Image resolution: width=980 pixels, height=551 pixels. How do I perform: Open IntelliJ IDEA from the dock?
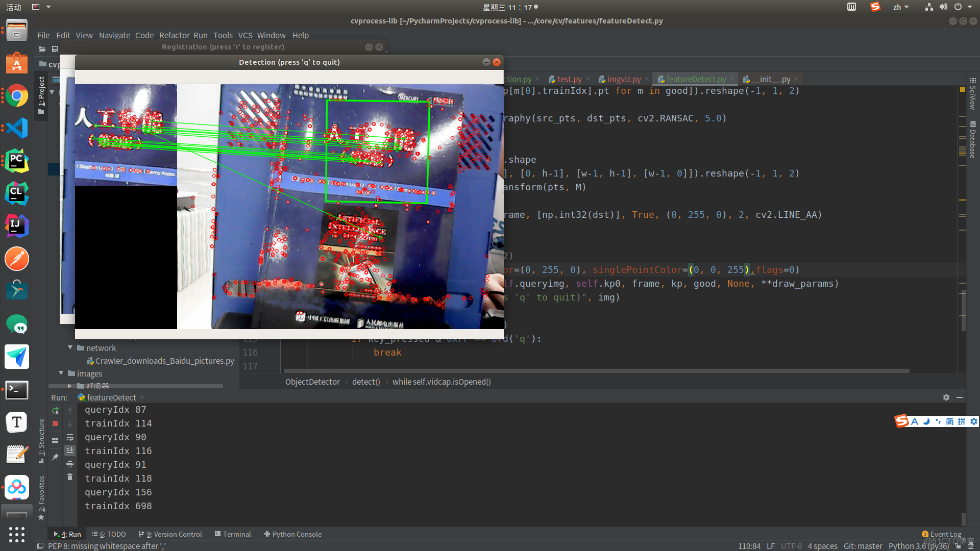pyautogui.click(x=17, y=226)
